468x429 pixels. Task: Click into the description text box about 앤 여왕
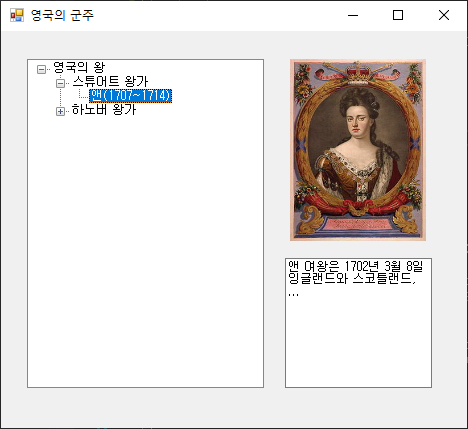pos(358,323)
